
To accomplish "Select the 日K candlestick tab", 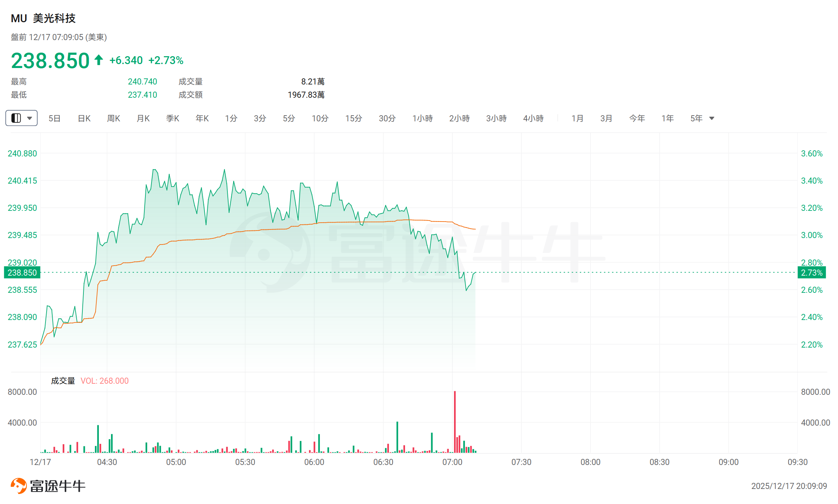I will pyautogui.click(x=84, y=118).
